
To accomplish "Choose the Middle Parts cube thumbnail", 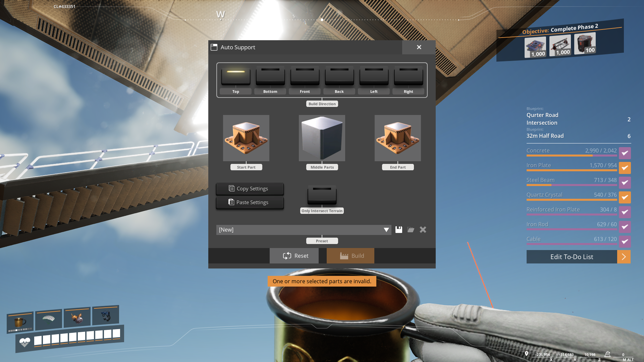I will tap(322, 138).
